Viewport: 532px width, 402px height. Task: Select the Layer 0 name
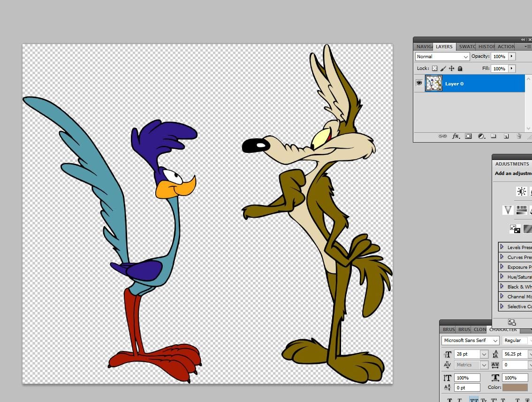click(454, 84)
